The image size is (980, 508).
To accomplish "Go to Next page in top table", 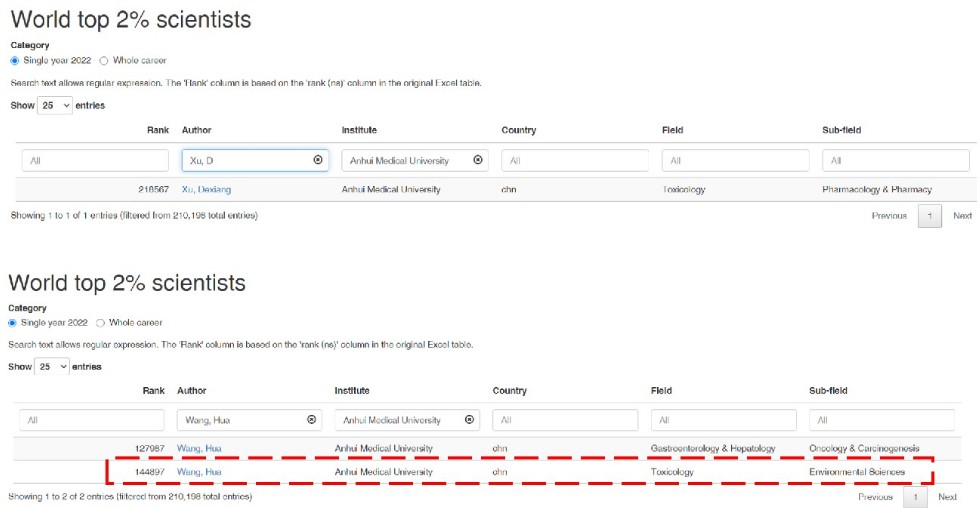I will tap(962, 216).
